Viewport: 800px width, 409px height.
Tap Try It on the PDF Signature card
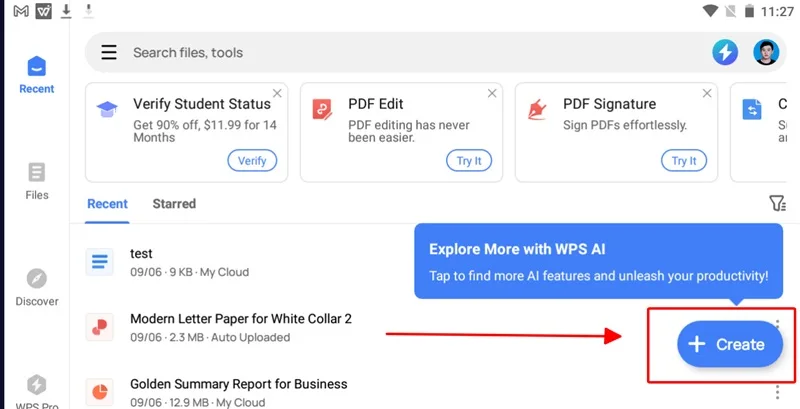(684, 161)
